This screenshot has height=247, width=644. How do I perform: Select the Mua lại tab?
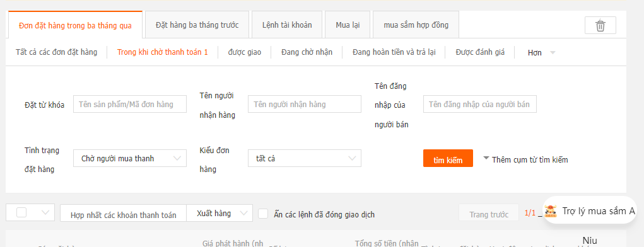pyautogui.click(x=348, y=25)
